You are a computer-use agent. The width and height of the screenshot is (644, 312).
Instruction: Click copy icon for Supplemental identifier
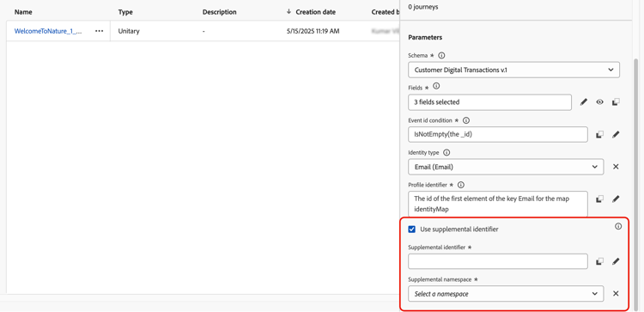point(599,261)
